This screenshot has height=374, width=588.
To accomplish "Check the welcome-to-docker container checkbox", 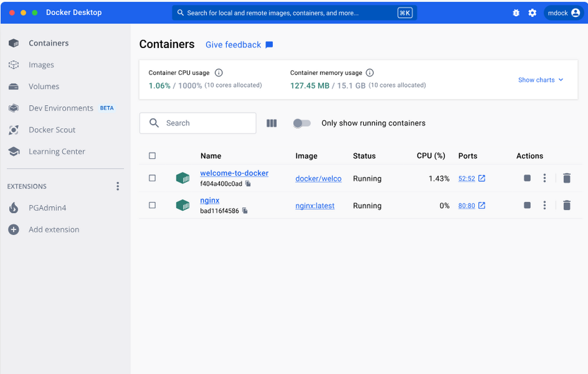I will tap(152, 178).
